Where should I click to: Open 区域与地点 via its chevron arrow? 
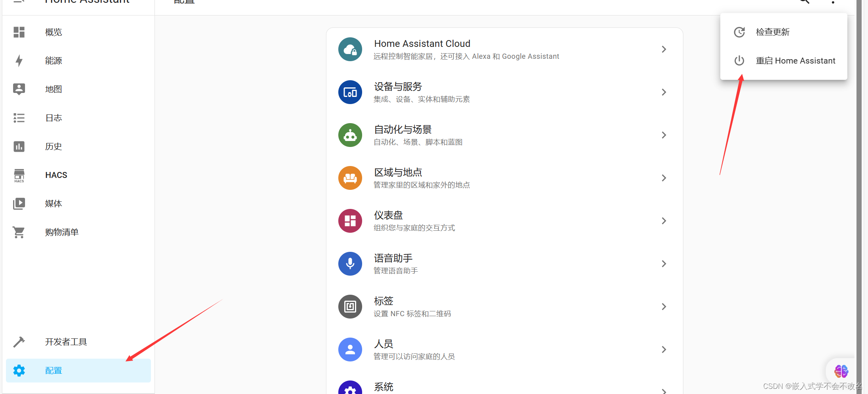(x=664, y=178)
